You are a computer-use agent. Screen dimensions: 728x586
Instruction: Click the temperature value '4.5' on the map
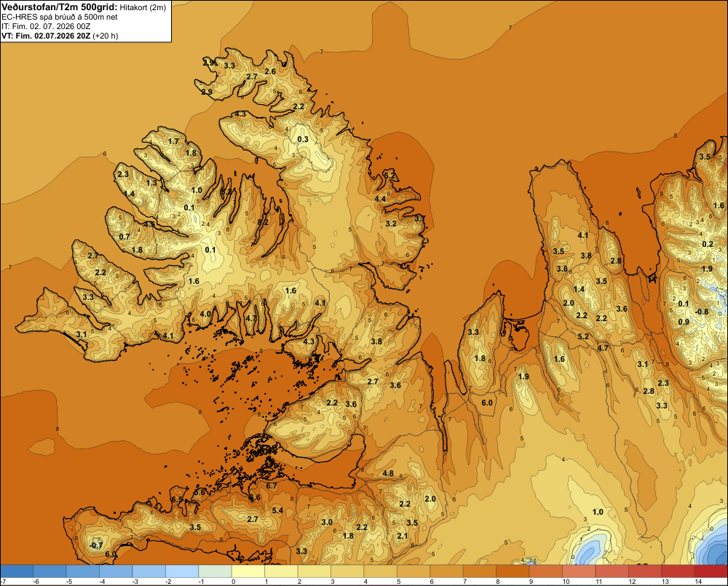point(149,225)
